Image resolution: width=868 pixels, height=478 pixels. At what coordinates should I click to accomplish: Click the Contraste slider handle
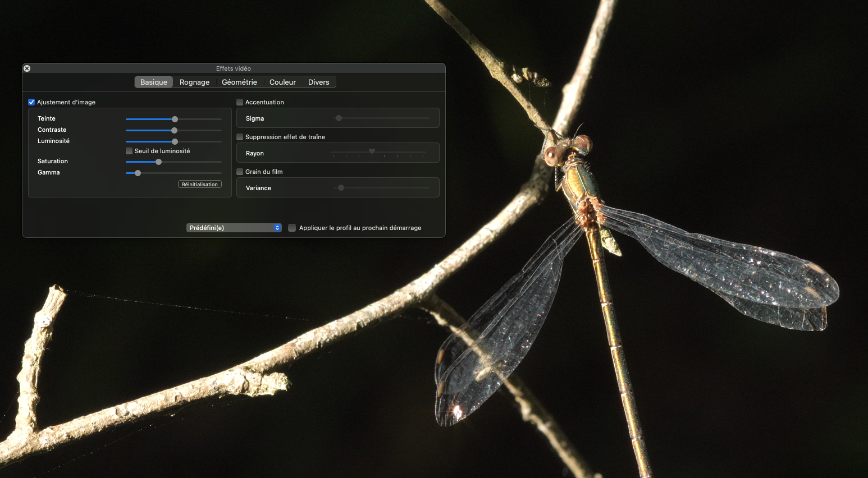click(174, 130)
